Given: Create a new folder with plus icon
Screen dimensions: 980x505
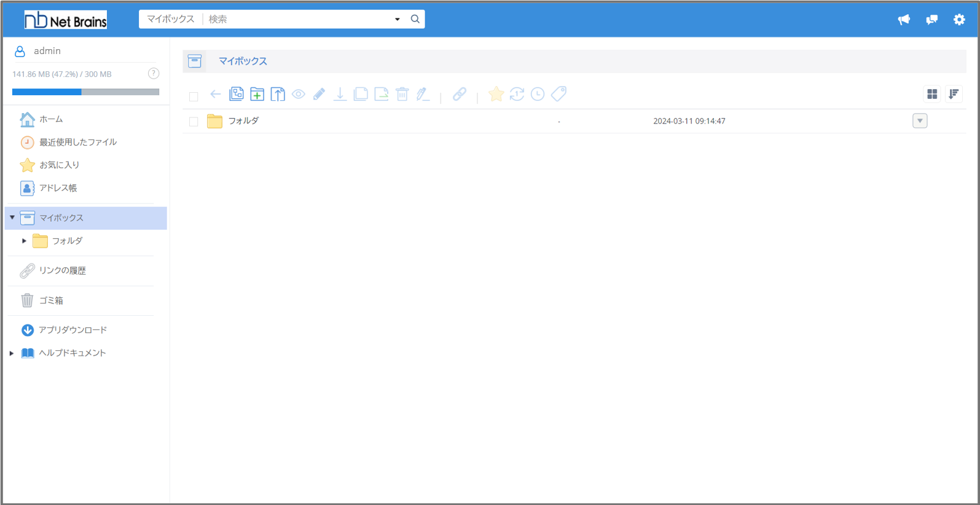Looking at the screenshot, I should coord(257,94).
